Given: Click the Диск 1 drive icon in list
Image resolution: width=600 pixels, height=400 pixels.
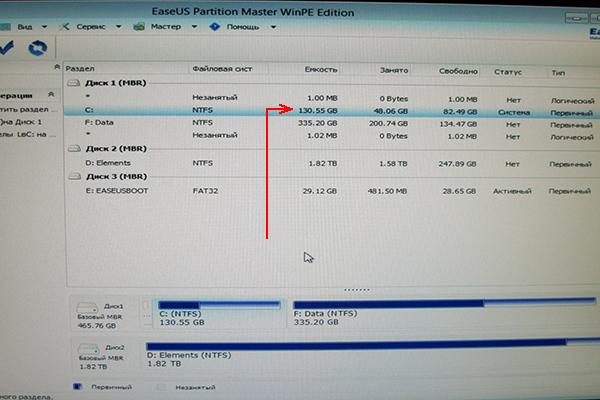Looking at the screenshot, I should pos(73,83).
